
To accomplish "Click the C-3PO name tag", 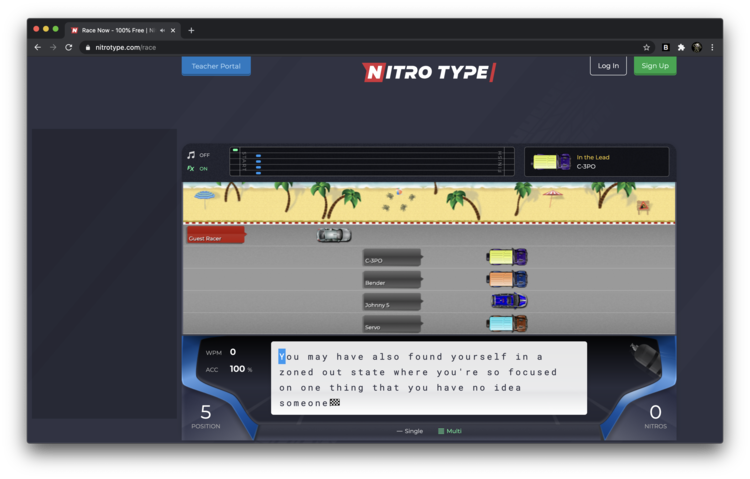I will [392, 257].
